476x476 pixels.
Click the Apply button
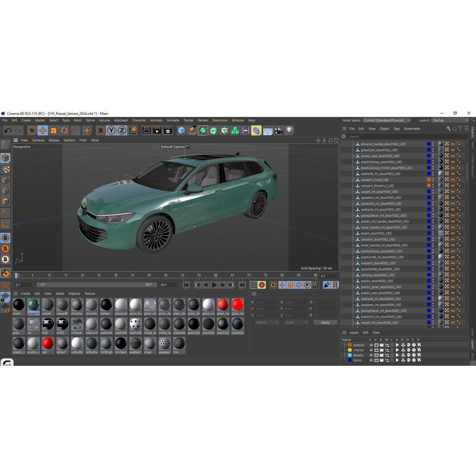(x=325, y=322)
